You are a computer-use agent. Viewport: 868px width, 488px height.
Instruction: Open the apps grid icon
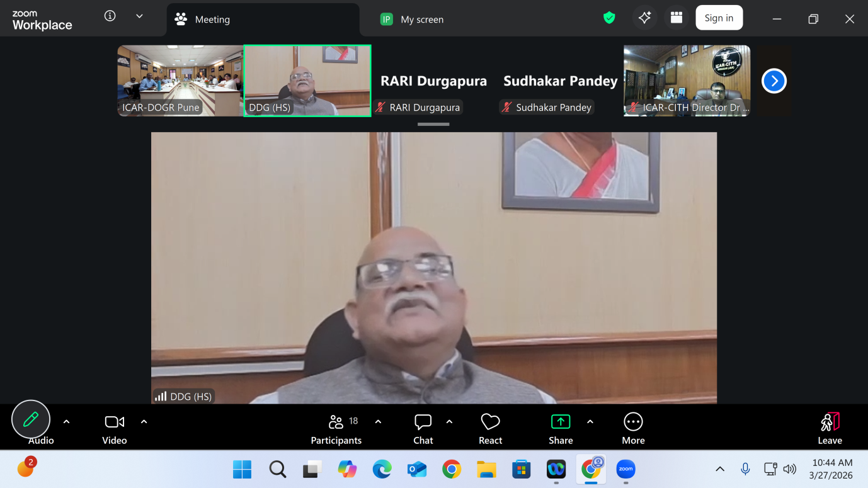[677, 18]
